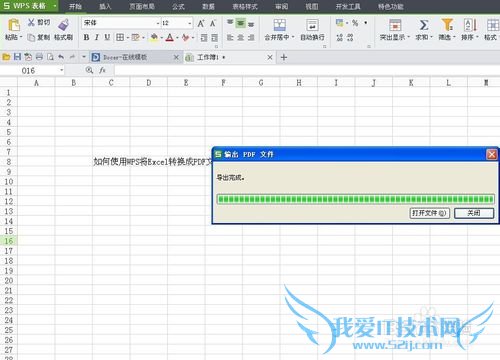Toggle Underline formatting
This screenshot has height=360, width=500.
click(107, 37)
